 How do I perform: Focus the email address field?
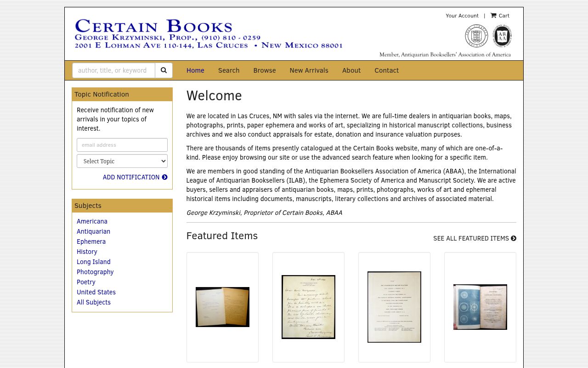122,145
